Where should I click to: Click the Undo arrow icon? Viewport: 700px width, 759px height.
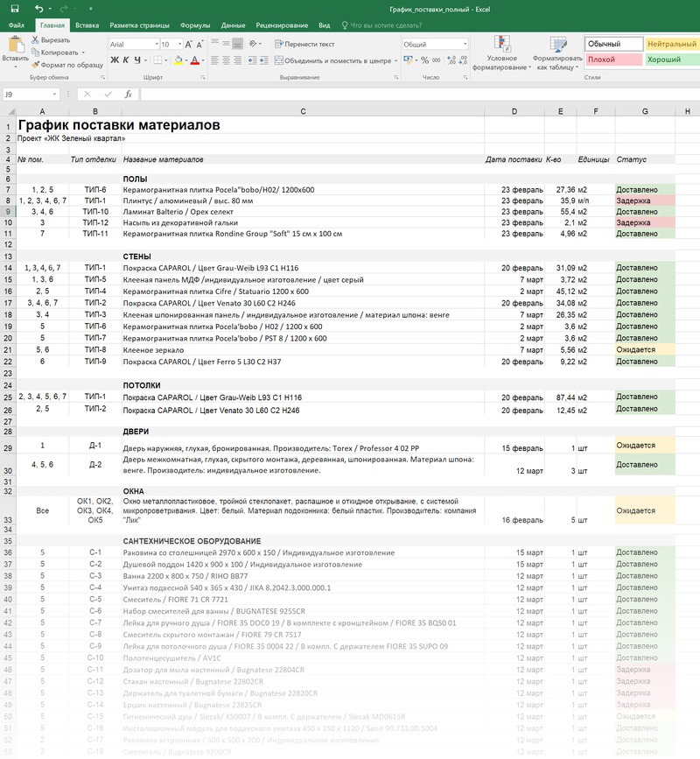[39, 9]
